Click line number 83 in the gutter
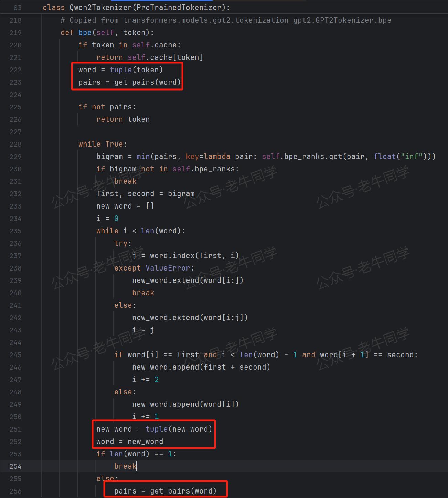Screen dimensions: 448x498 pyautogui.click(x=17, y=8)
